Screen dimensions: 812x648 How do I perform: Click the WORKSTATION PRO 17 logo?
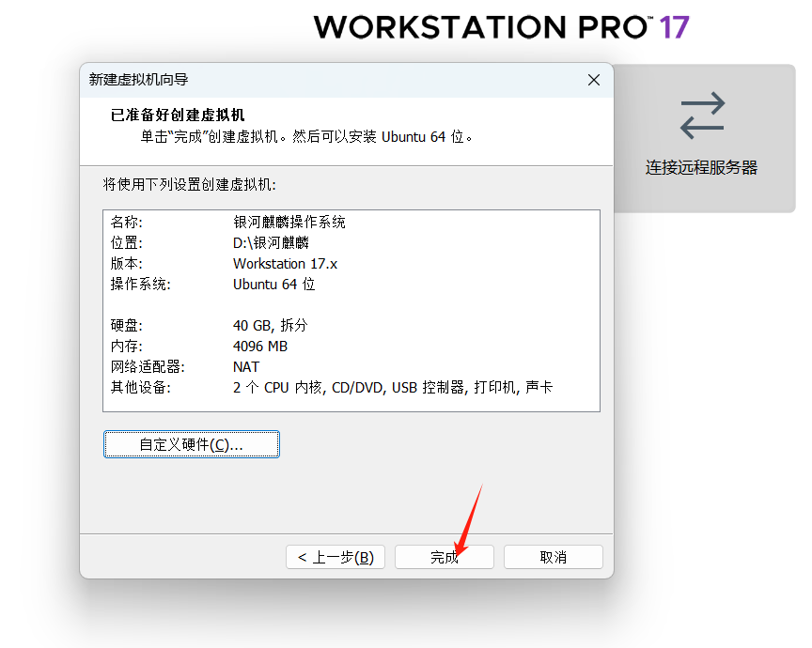click(501, 27)
